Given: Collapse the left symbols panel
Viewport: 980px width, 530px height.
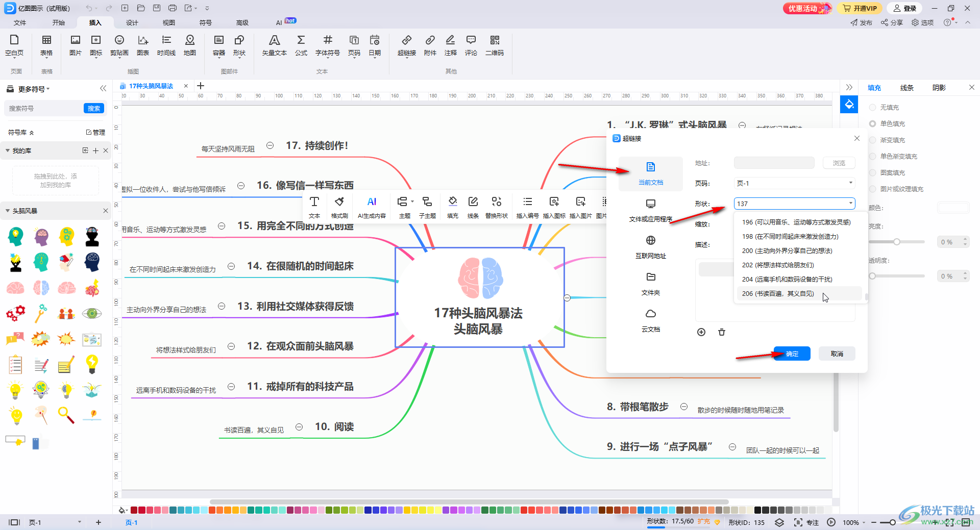Looking at the screenshot, I should coord(103,88).
